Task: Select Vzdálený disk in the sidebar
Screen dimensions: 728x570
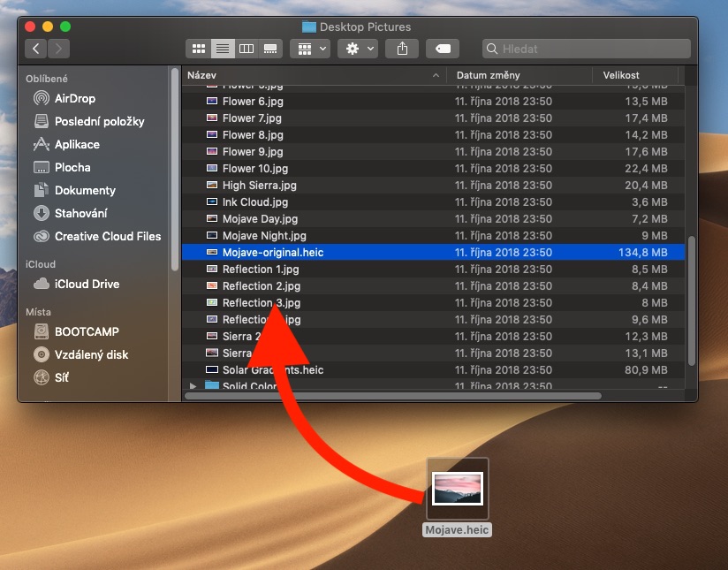Action: click(80, 354)
